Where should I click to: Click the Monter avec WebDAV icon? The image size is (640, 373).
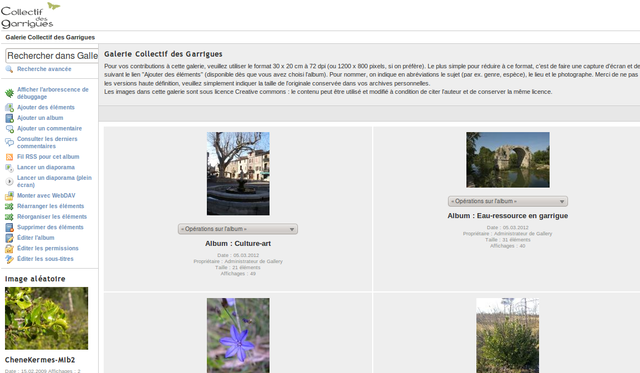(9, 195)
